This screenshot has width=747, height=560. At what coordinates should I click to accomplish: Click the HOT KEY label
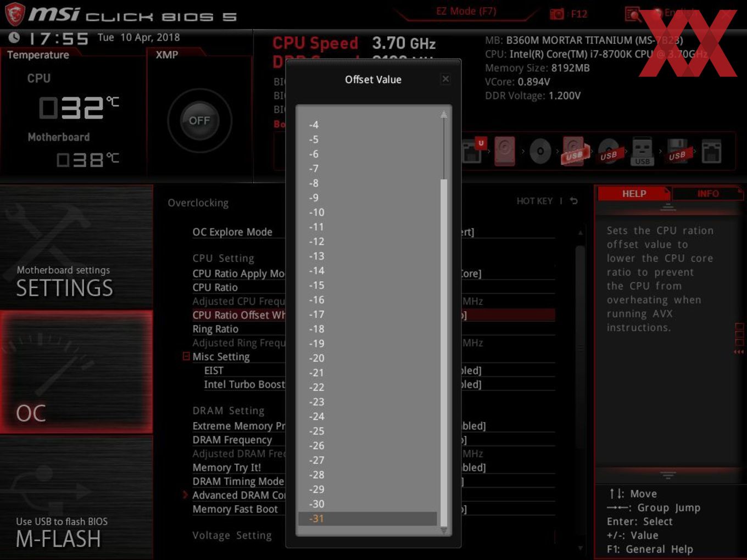[534, 201]
